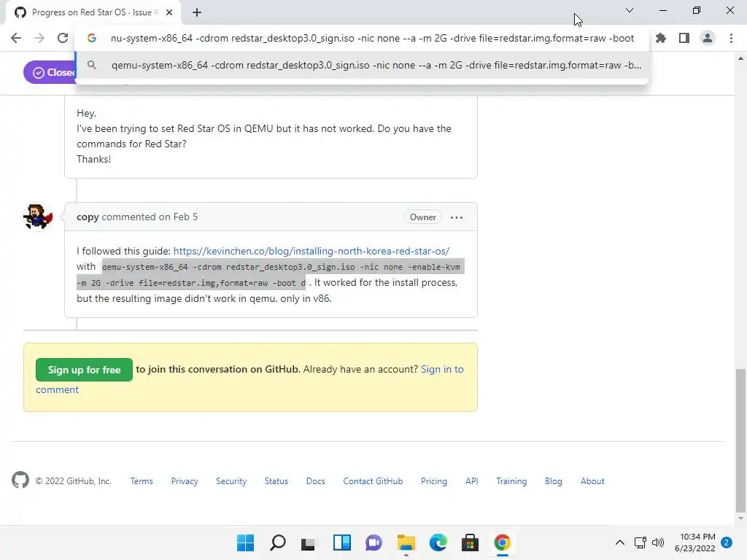747x560 pixels.
Task: Click the scrollbar down arrow
Action: (740, 518)
